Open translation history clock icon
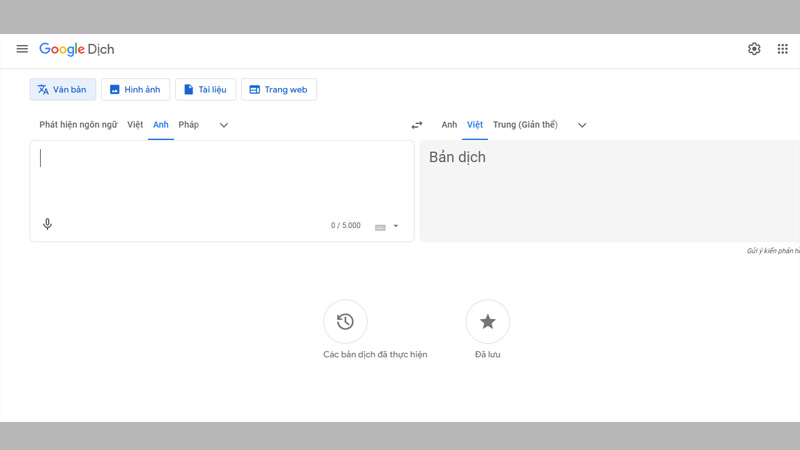800x450 pixels. pyautogui.click(x=345, y=321)
